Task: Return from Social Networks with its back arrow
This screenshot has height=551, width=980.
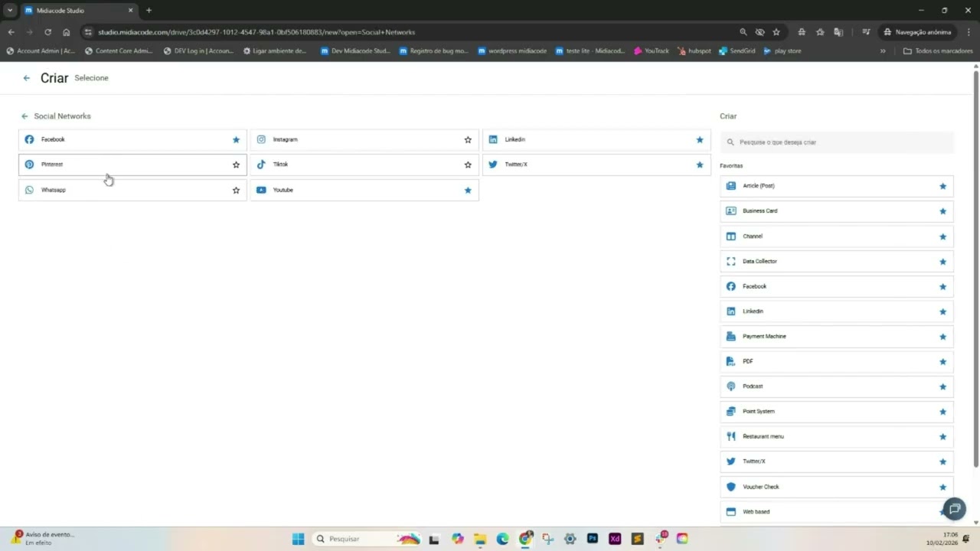Action: pos(24,116)
